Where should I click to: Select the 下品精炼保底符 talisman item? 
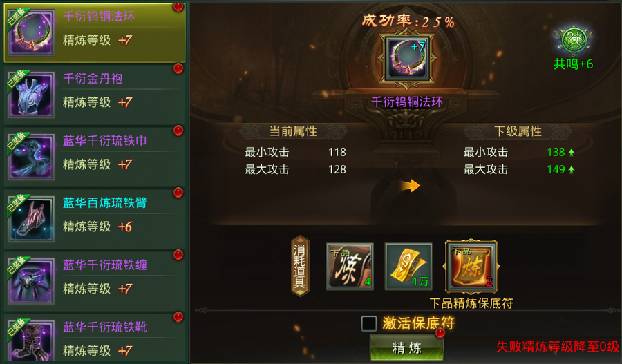coord(471,266)
